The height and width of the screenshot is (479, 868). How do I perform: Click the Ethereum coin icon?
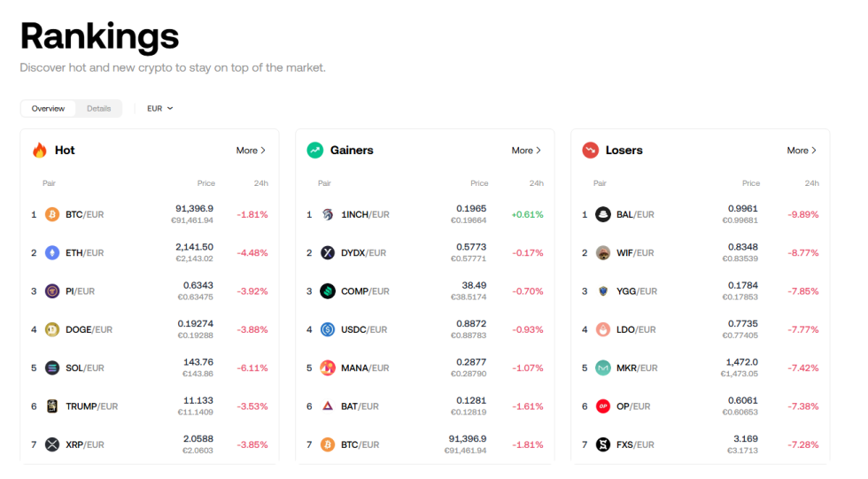point(52,253)
